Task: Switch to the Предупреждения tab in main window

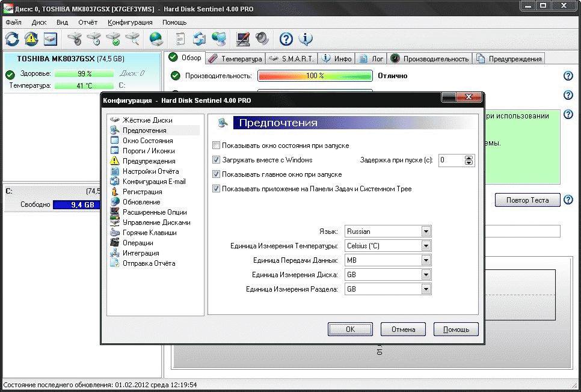Action: tap(509, 58)
